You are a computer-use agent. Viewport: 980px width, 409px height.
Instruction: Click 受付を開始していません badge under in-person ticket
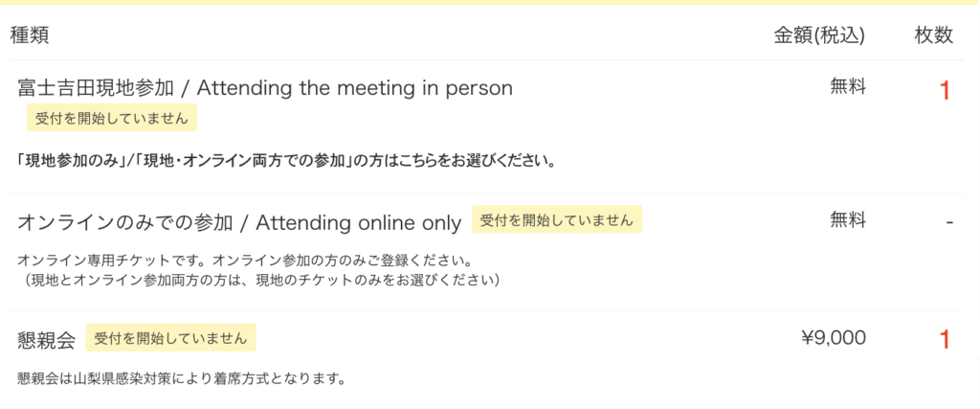click(112, 118)
